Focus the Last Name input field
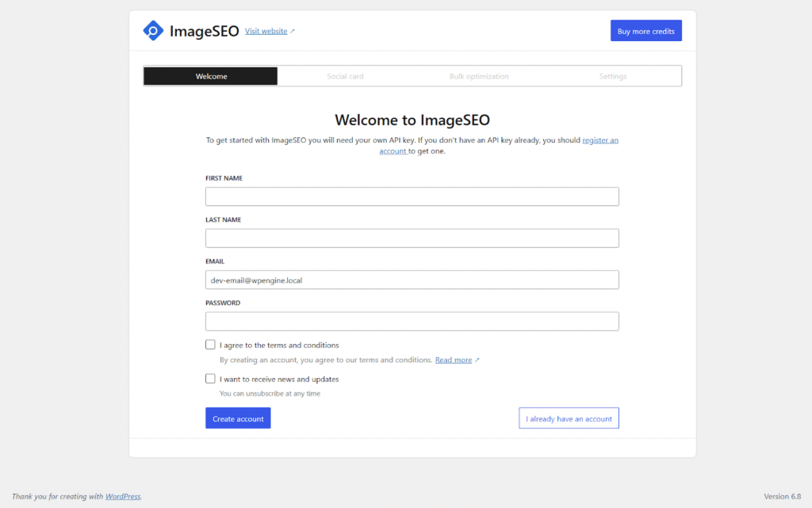Viewport: 812px width, 508px height. (x=412, y=238)
